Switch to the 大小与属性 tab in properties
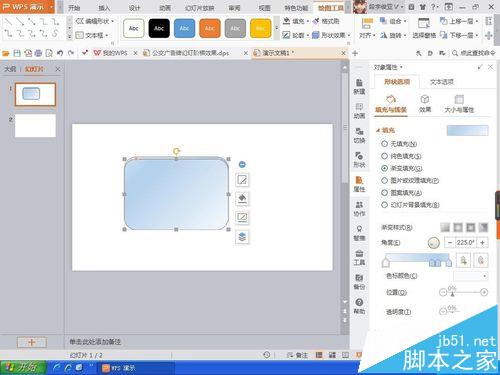The height and width of the screenshot is (375, 500). (x=459, y=103)
